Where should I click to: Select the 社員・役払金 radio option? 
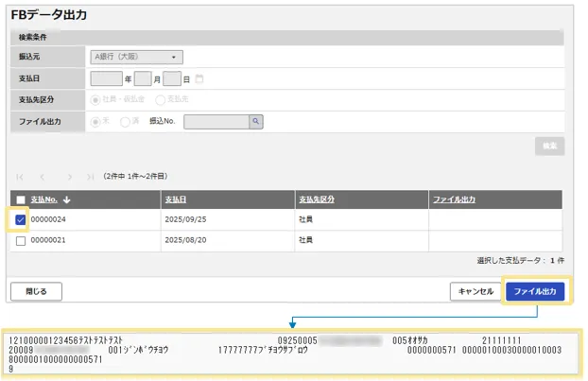click(95, 99)
